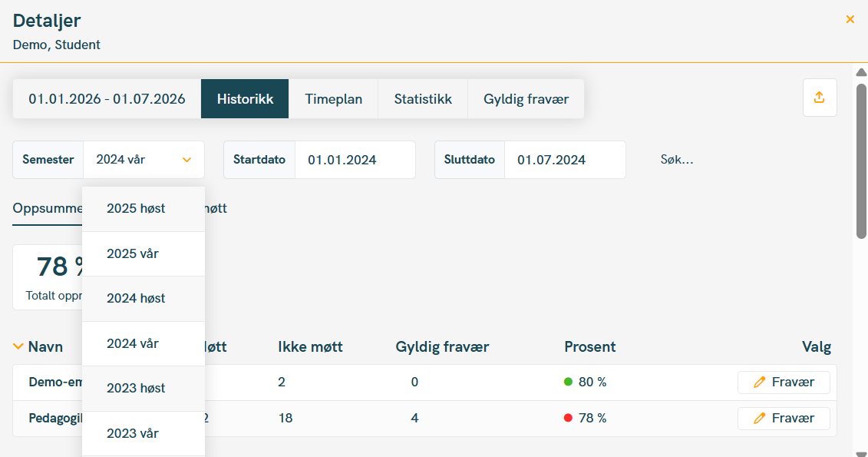Click the vertical scrollbar thumb
This screenshot has height=457, width=868.
(x=861, y=161)
